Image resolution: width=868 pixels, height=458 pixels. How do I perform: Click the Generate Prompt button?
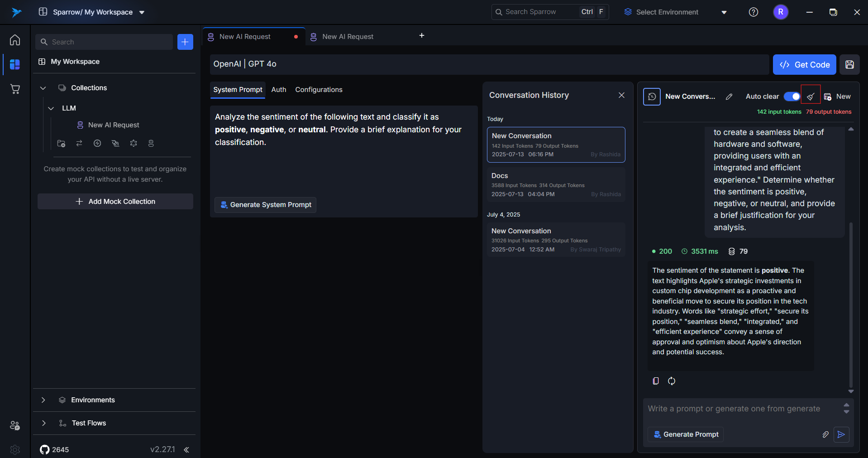[686, 434]
